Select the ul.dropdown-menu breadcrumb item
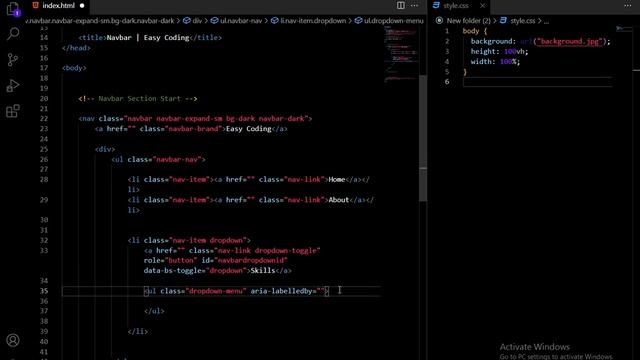640x360 pixels. click(x=389, y=20)
